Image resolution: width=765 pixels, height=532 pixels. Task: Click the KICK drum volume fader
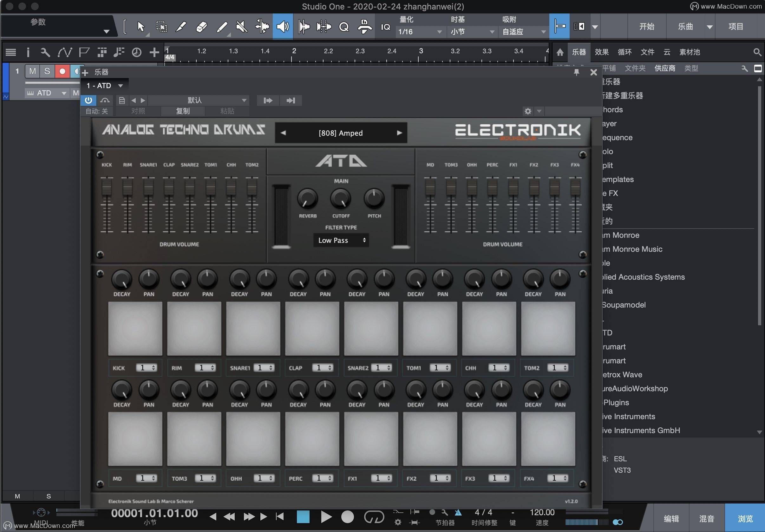(107, 187)
